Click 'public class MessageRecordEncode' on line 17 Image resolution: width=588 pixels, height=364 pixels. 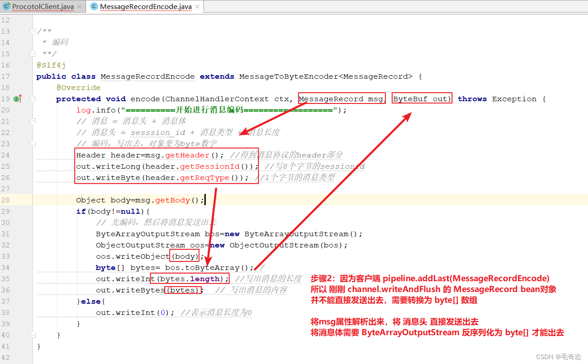click(116, 76)
